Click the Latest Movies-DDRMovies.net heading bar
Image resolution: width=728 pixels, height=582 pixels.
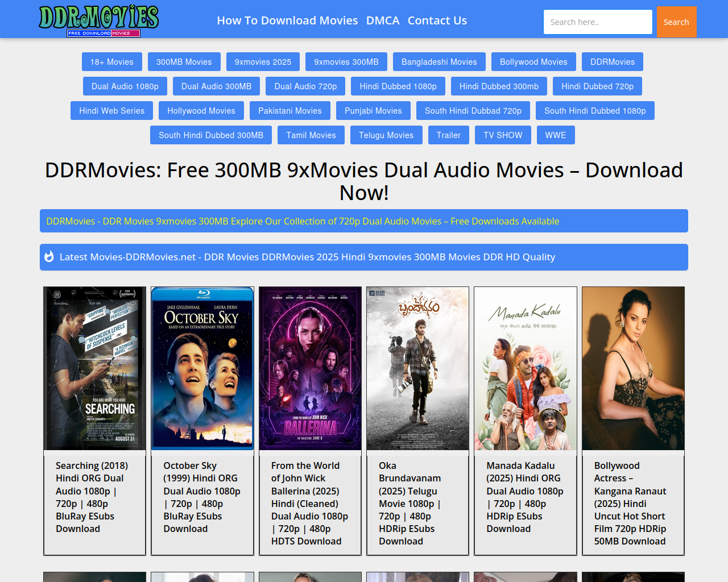click(x=364, y=257)
